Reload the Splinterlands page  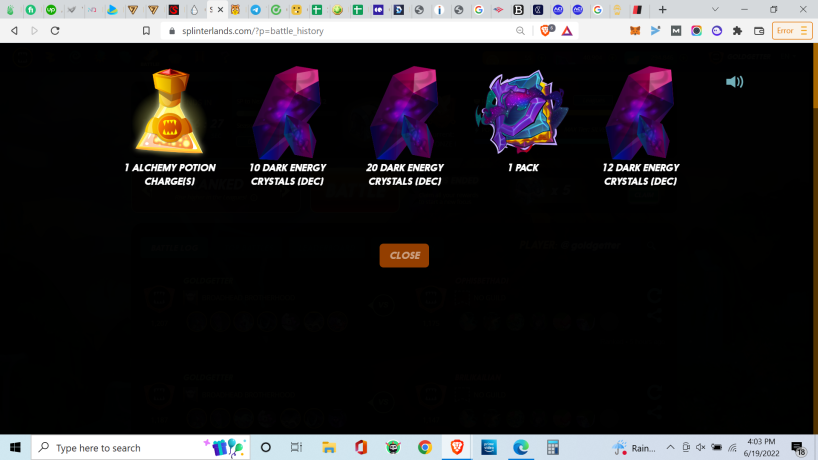(55, 31)
